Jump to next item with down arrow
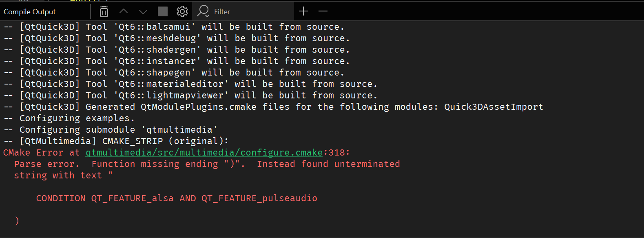 pos(143,11)
